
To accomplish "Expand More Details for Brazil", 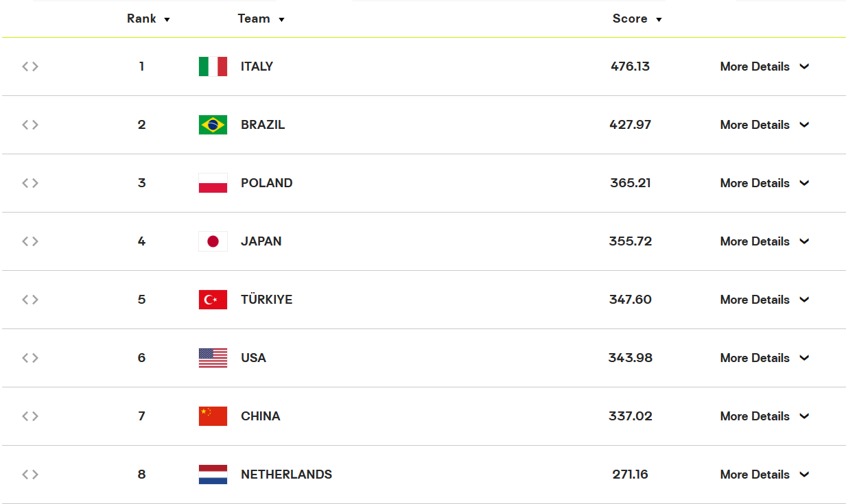I will pyautogui.click(x=764, y=125).
